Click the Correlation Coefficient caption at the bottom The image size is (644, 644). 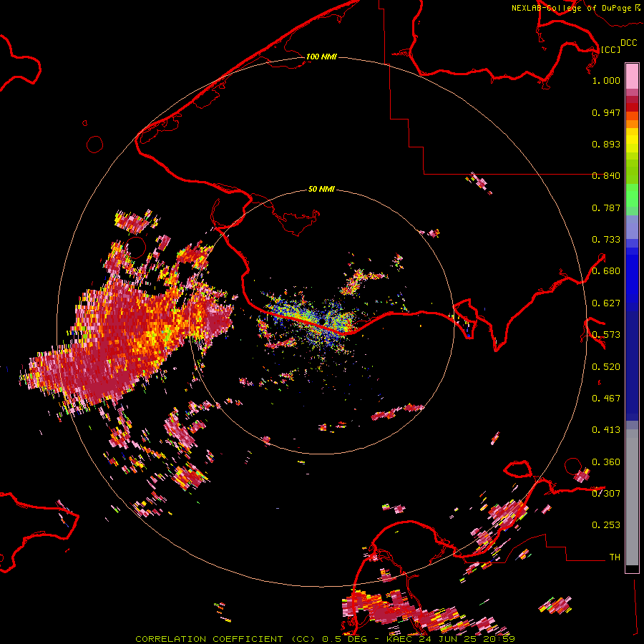tap(325, 639)
